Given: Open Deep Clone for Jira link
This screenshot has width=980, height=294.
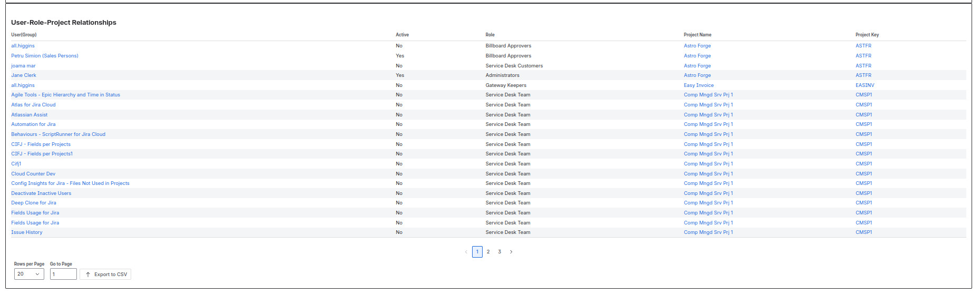Looking at the screenshot, I should [34, 203].
